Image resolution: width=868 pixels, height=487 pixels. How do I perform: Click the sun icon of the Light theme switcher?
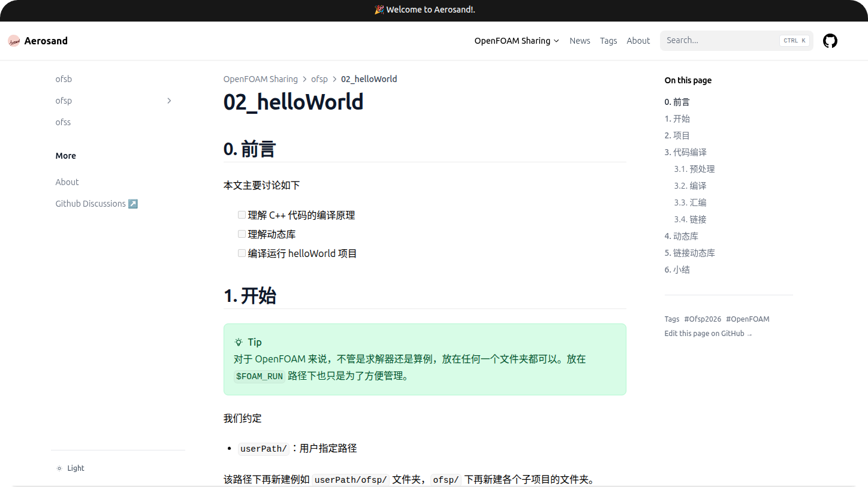[x=59, y=468]
